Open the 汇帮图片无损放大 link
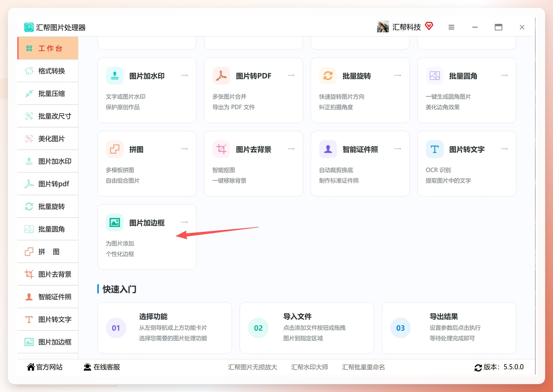Viewport: 553px width, 392px height. pyautogui.click(x=253, y=367)
